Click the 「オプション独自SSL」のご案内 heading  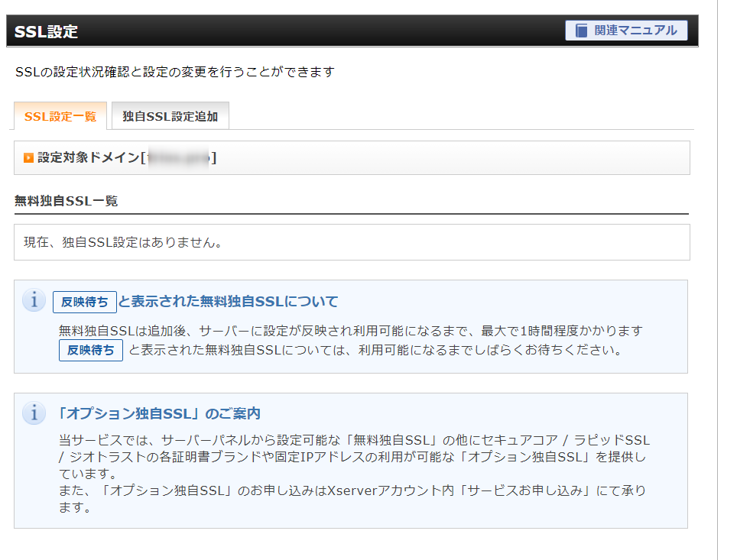pos(159,413)
